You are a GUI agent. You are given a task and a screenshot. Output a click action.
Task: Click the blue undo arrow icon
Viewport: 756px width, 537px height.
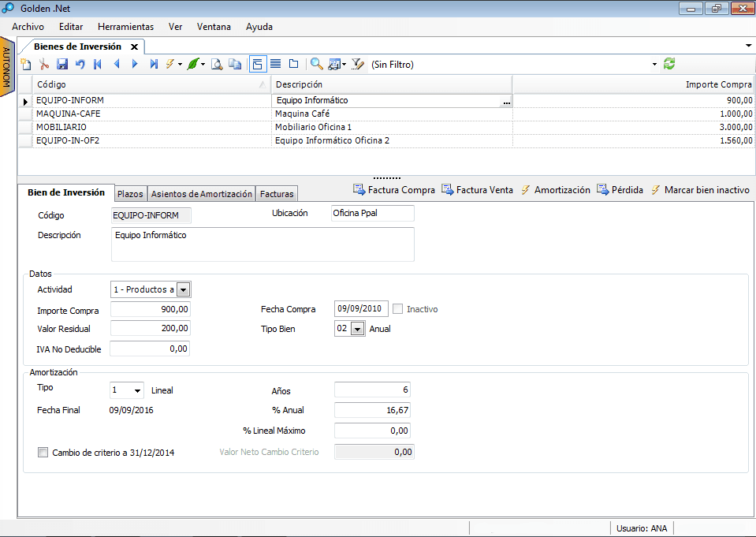coord(80,65)
